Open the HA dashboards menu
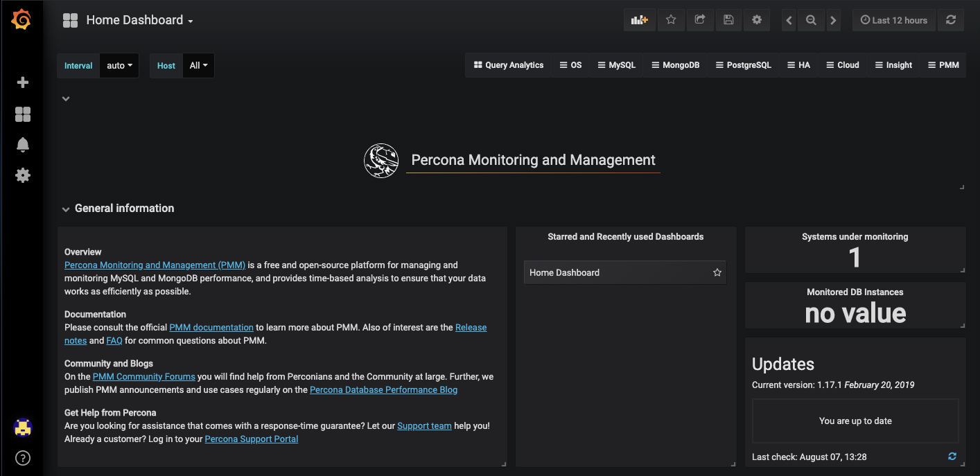 click(x=798, y=65)
